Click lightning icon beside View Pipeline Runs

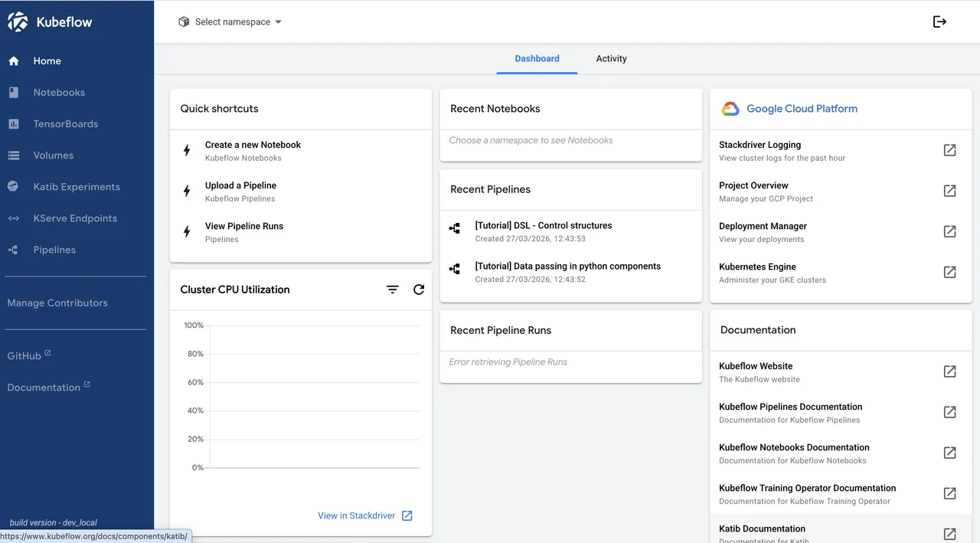point(187,231)
